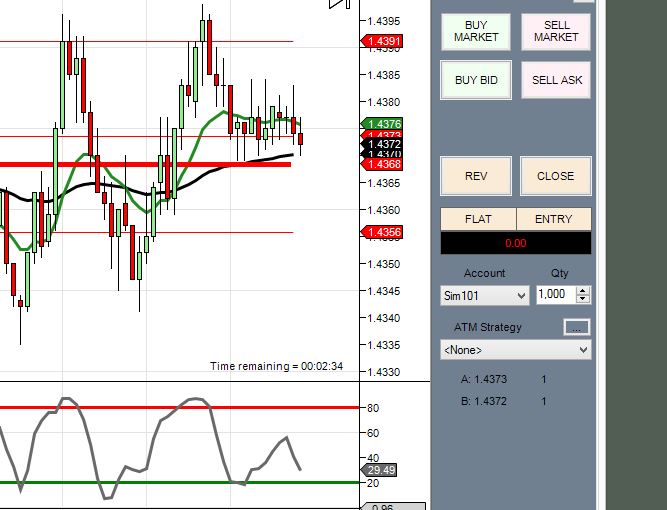The height and width of the screenshot is (510, 667).
Task: Select the 1.4376 green price marker
Action: (382, 124)
